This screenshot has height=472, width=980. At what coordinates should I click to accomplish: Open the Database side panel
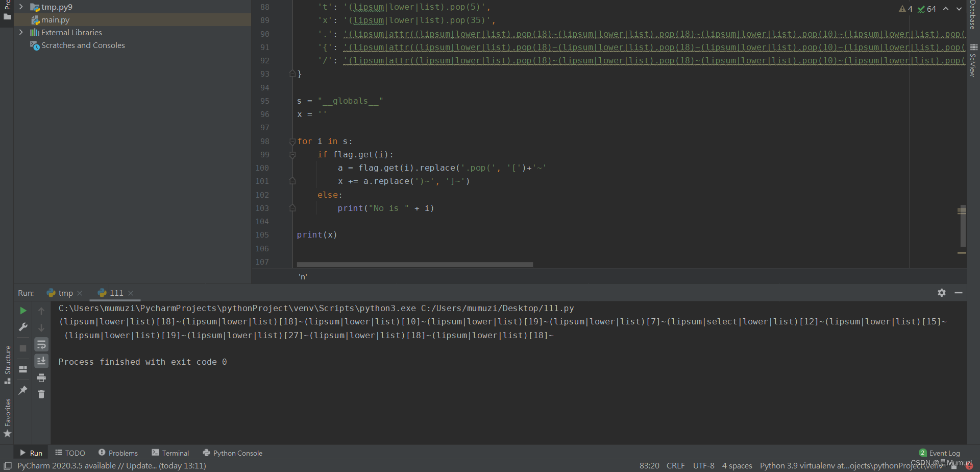[973, 14]
